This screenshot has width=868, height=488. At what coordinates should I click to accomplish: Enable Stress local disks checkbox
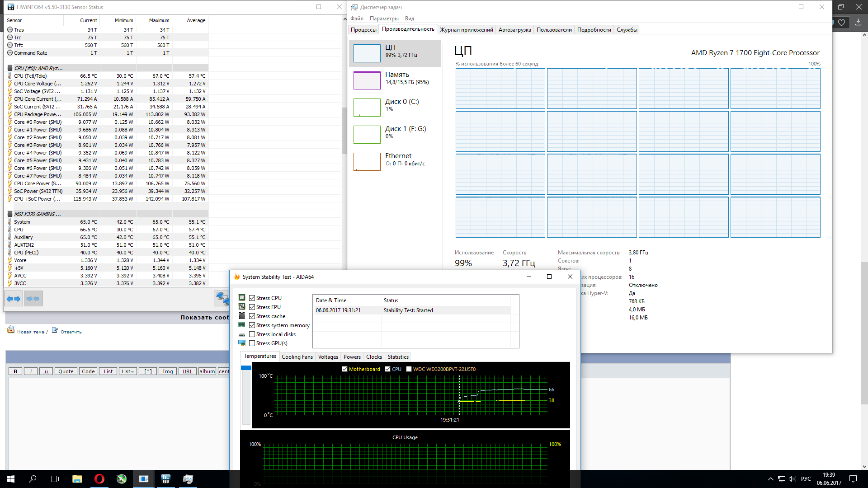[252, 334]
